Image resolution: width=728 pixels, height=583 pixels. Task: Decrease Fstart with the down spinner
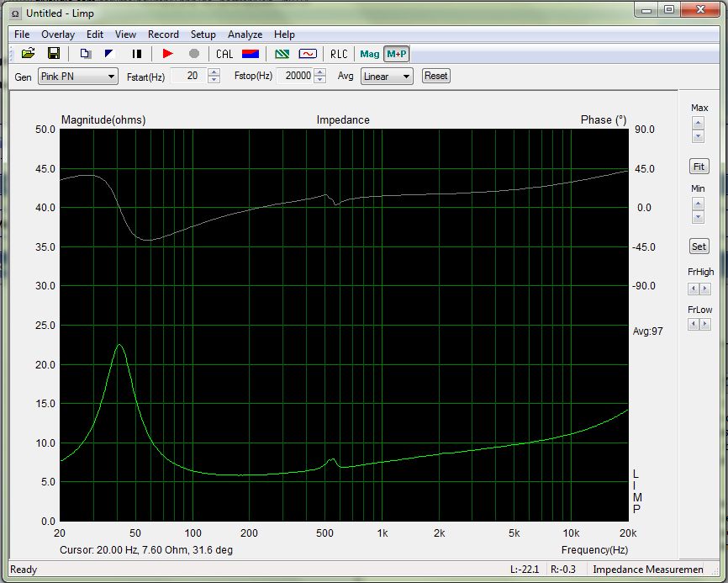click(x=214, y=79)
